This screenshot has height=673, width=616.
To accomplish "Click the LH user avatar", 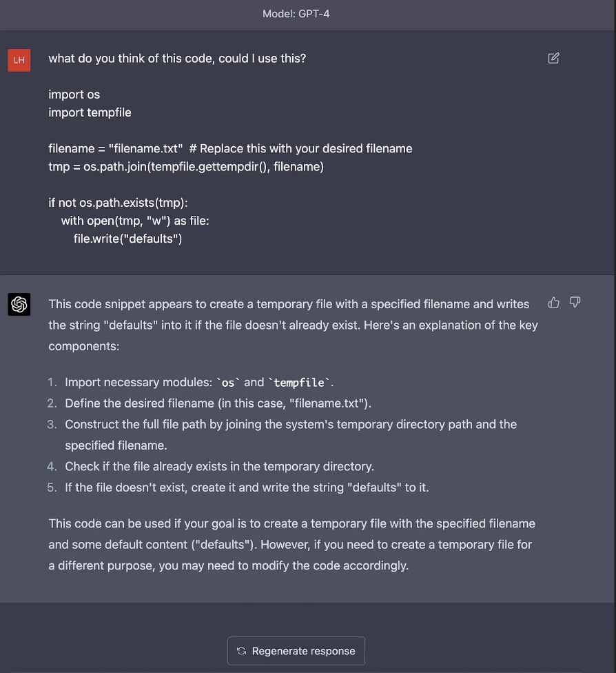I will 19,60.
